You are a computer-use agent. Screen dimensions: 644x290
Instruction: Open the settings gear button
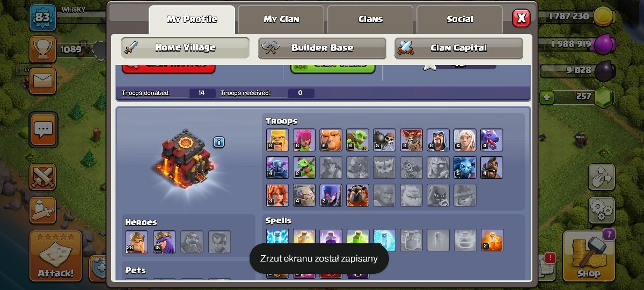click(x=601, y=211)
